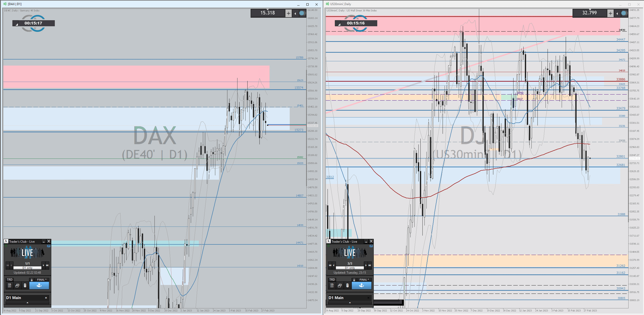Click the LIVE banner in the DAX panel

(x=27, y=253)
